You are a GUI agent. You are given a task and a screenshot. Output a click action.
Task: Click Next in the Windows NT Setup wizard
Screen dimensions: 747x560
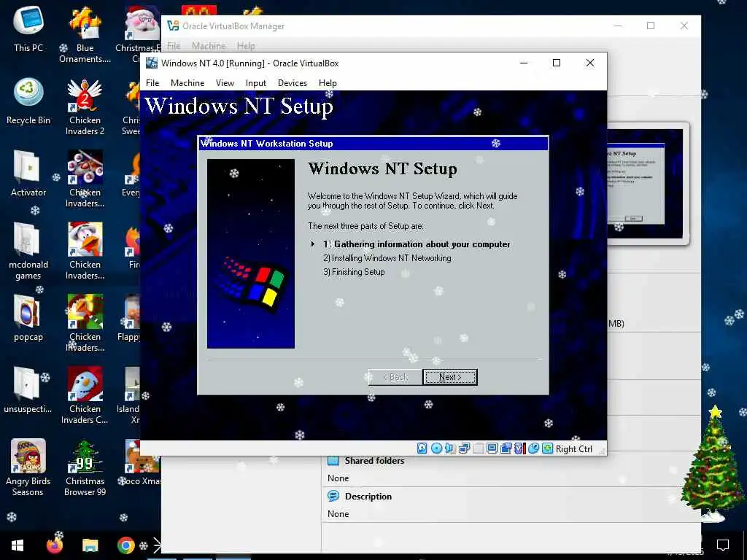pos(450,377)
